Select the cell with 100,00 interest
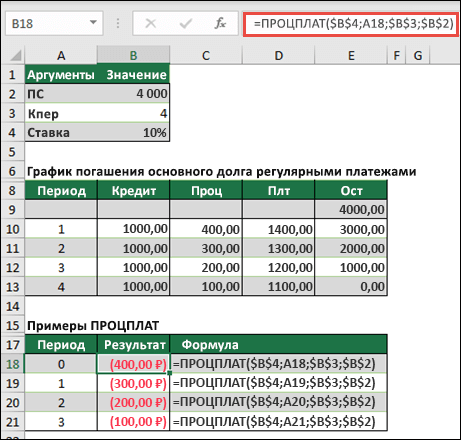This screenshot has width=461, height=440. [x=206, y=286]
